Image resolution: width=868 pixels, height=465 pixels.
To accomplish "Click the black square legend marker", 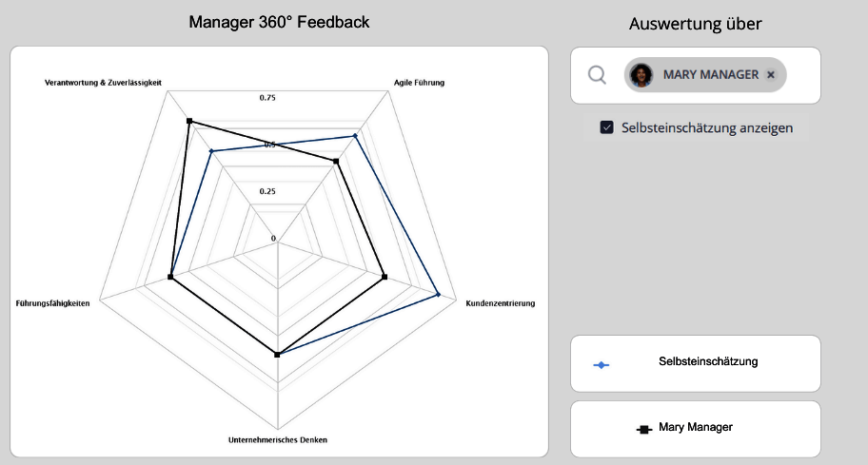I will coord(644,429).
